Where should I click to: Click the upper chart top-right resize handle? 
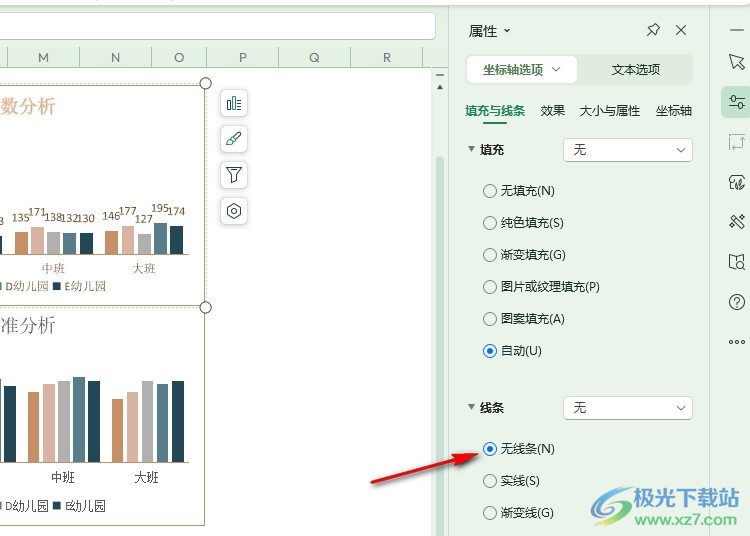point(206,83)
